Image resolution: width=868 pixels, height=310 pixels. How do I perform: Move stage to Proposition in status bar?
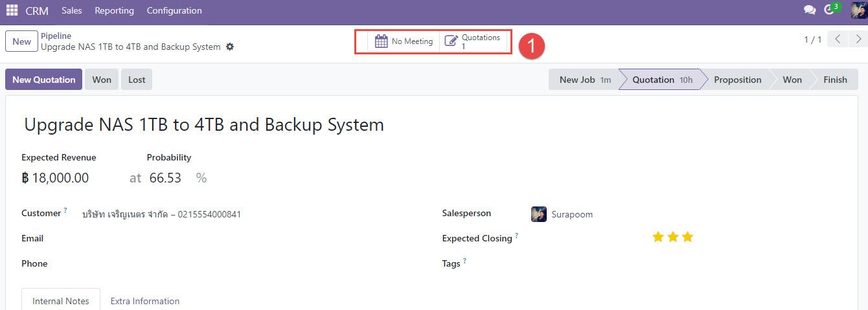coord(737,80)
